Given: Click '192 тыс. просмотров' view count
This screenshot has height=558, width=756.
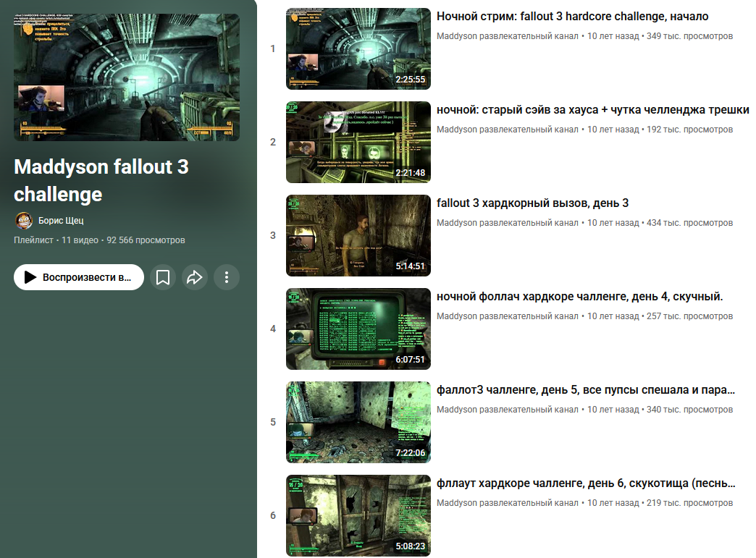Looking at the screenshot, I should tap(689, 130).
